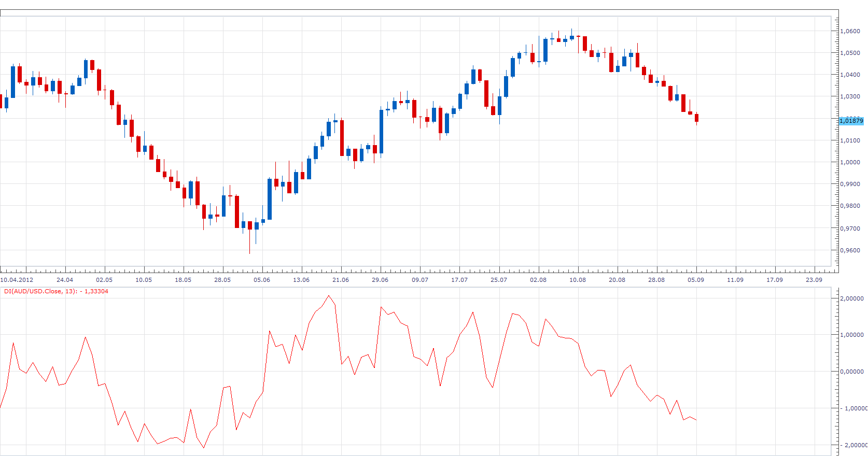Select the final red candlestick at chart's end
Image resolution: width=868 pixels, height=456 pixels.
pyautogui.click(x=697, y=118)
